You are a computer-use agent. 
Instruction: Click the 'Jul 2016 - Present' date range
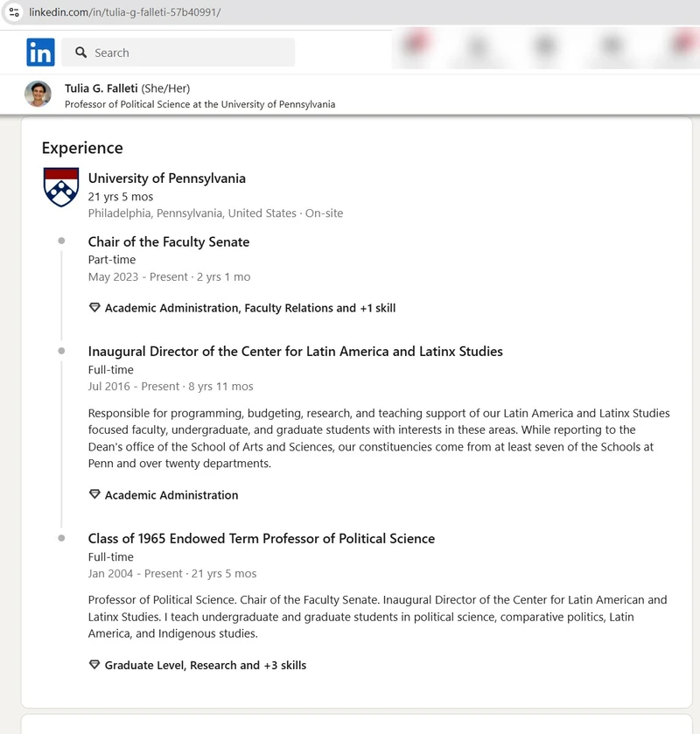(134, 387)
